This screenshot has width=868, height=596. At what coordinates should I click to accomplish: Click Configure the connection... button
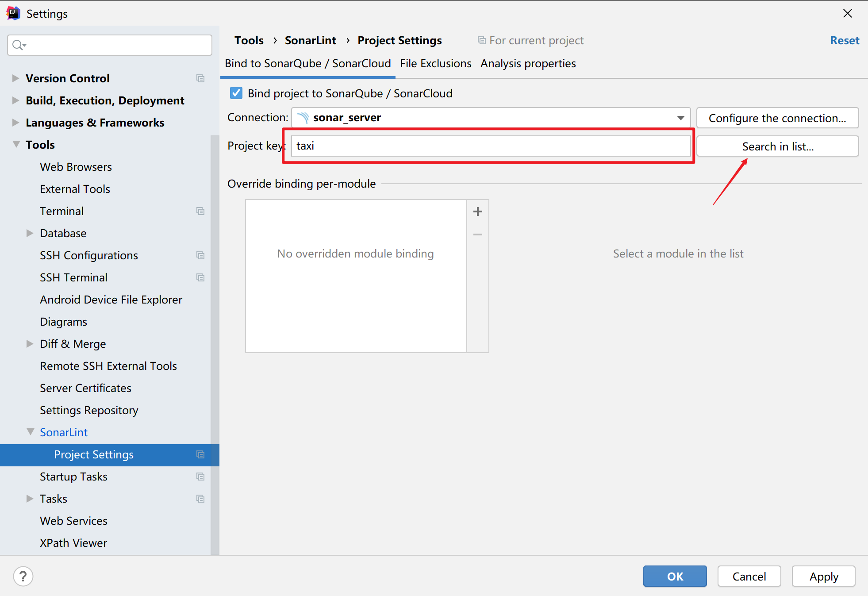[777, 118]
